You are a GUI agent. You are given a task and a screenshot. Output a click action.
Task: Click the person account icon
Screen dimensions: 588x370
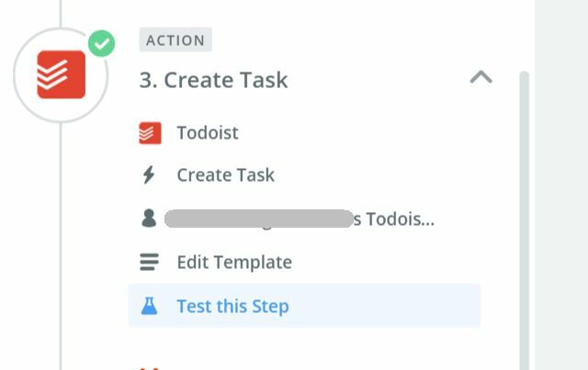pos(149,219)
